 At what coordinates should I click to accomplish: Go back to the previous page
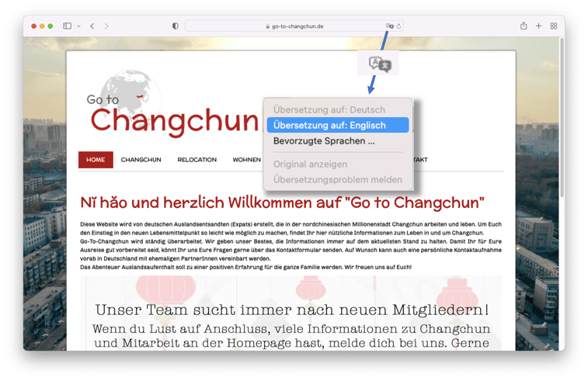(x=92, y=26)
